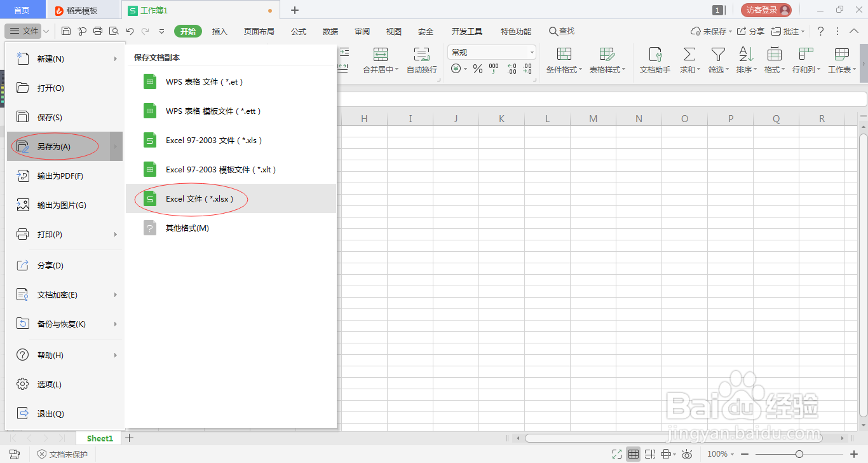This screenshot has width=868, height=463.
Task: Expand the dropdown arrow beside 文件
Action: click(46, 31)
